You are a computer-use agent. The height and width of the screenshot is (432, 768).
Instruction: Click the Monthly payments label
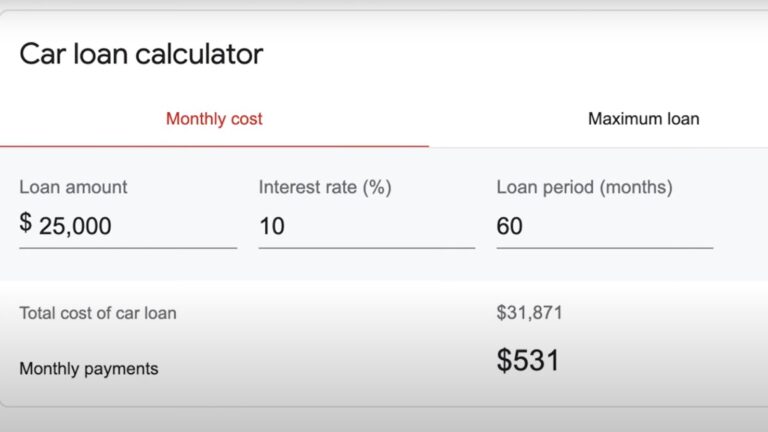click(89, 369)
